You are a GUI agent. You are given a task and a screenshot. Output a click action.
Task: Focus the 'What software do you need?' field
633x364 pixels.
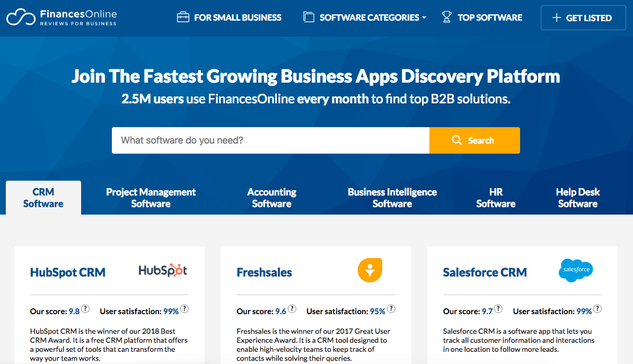tap(270, 140)
